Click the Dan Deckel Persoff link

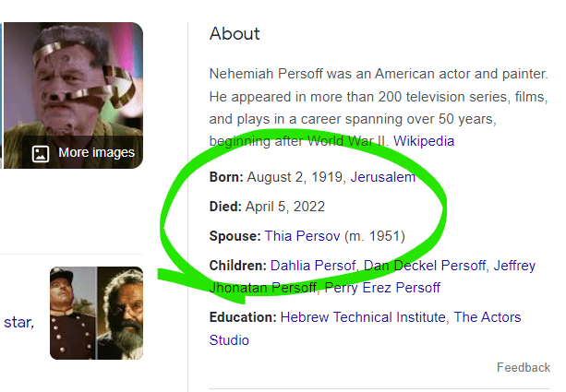pos(425,266)
